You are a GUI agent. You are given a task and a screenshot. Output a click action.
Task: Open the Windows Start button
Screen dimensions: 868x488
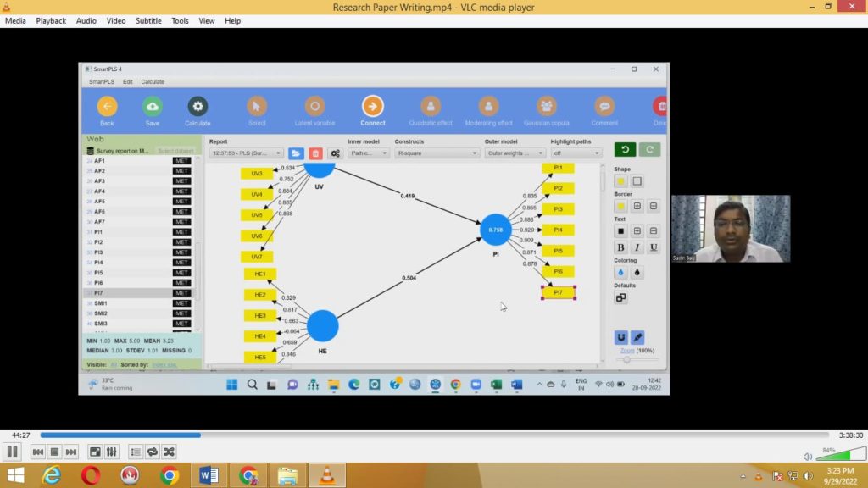[x=15, y=475]
